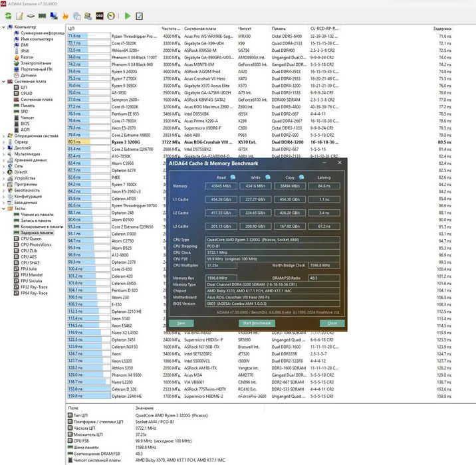Click the disk-shaped toolbar icon beside Report
This screenshot has width=476, height=465.
point(31,16)
